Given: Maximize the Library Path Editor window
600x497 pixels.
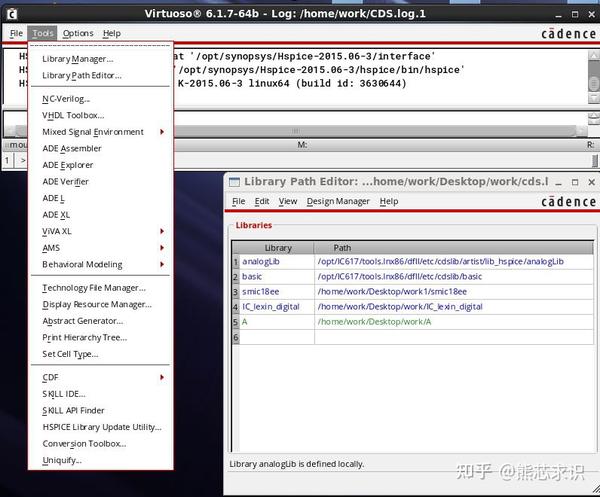Looking at the screenshot, I should click(x=575, y=182).
